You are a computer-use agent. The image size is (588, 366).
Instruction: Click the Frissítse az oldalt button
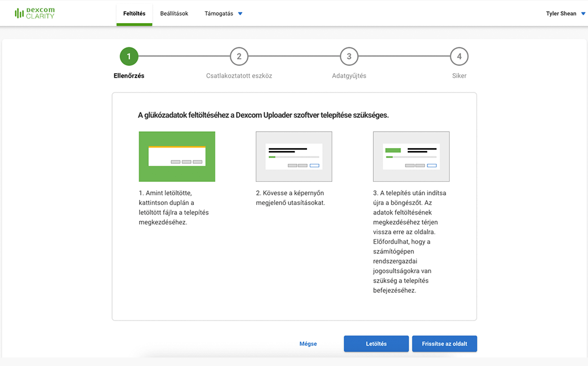coord(444,344)
